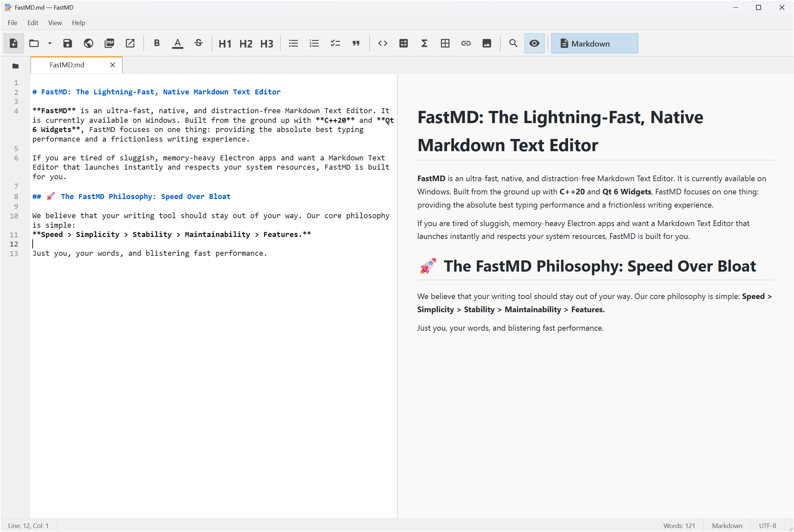Apply strikethrough formatting

click(x=198, y=44)
